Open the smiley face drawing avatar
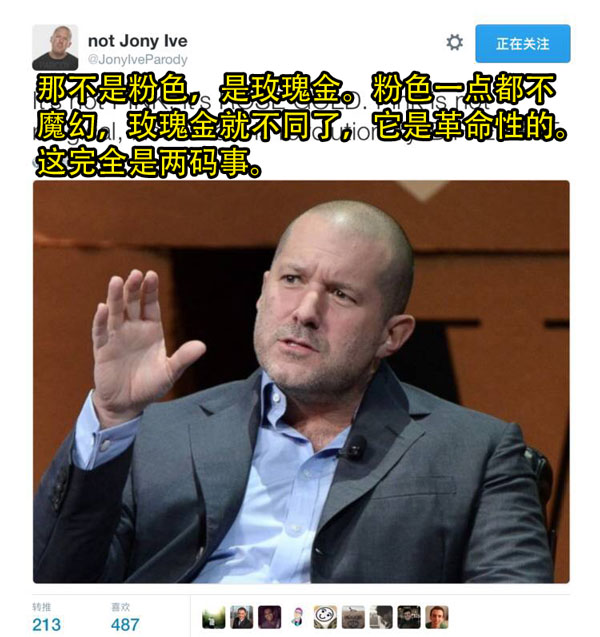Screen dimensions: 600x637 325,617
